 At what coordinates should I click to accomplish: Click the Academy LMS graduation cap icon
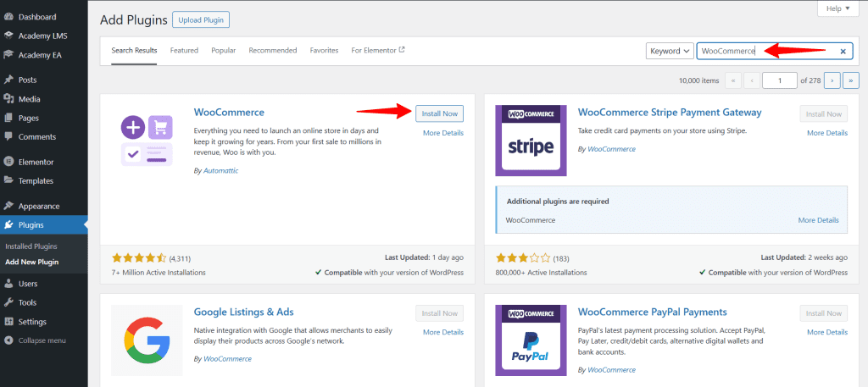point(8,36)
